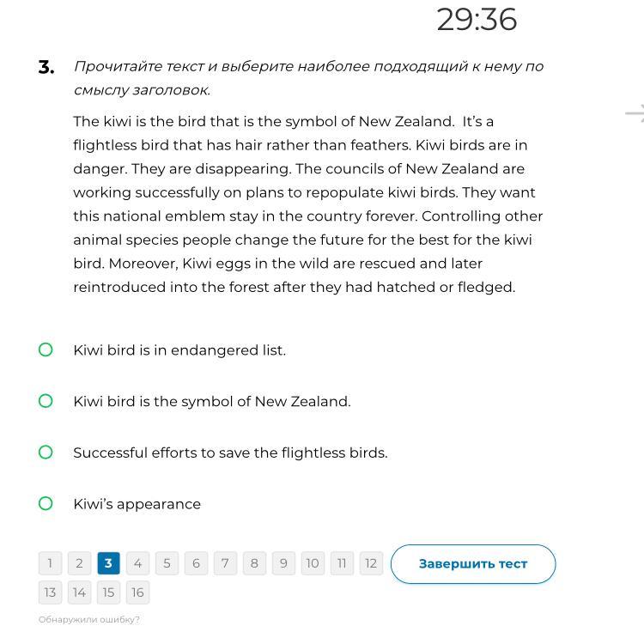Choose 'Kiwi bird is the symbol of New Zealand.'
The height and width of the screenshot is (644, 644).
pyautogui.click(x=46, y=401)
